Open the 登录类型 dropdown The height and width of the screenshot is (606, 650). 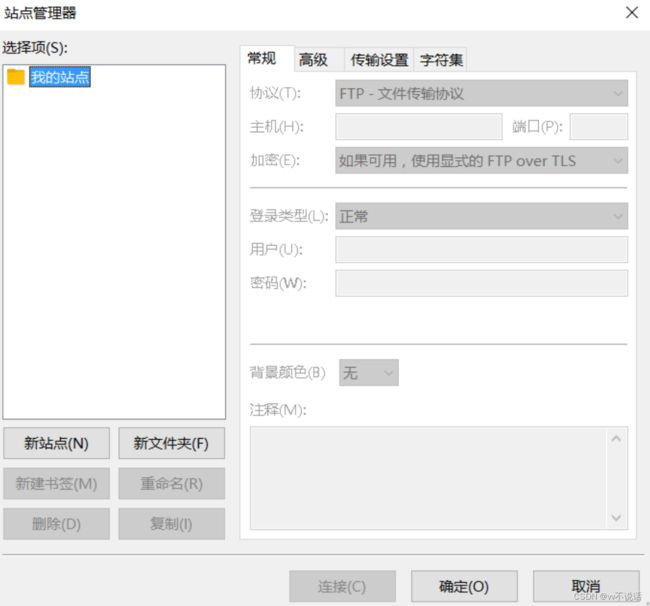[481, 216]
